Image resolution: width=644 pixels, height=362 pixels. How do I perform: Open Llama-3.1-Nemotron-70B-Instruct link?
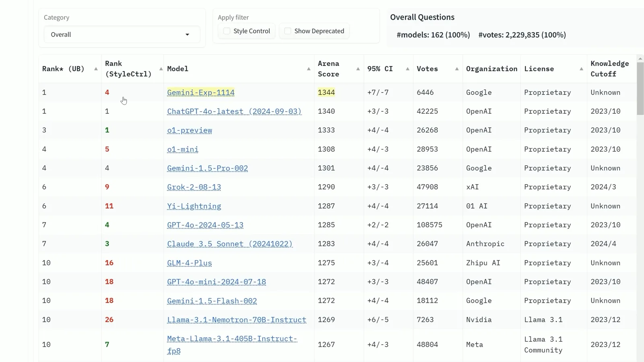coord(237,320)
